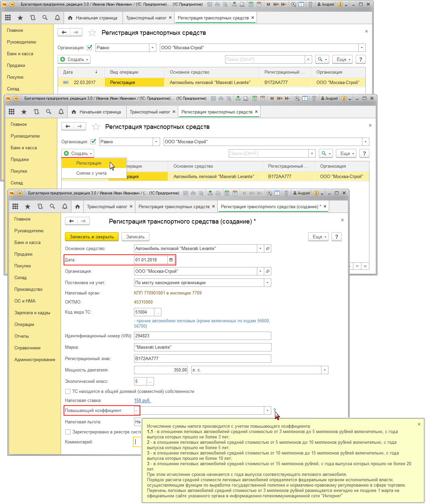Click calendar icon in middle window title bar

(x=263, y=98)
